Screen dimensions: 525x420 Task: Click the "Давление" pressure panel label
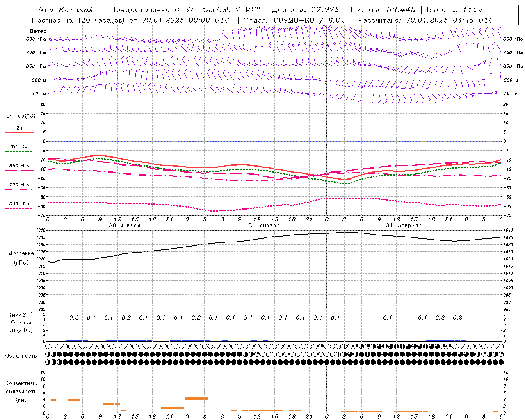[x=21, y=253]
